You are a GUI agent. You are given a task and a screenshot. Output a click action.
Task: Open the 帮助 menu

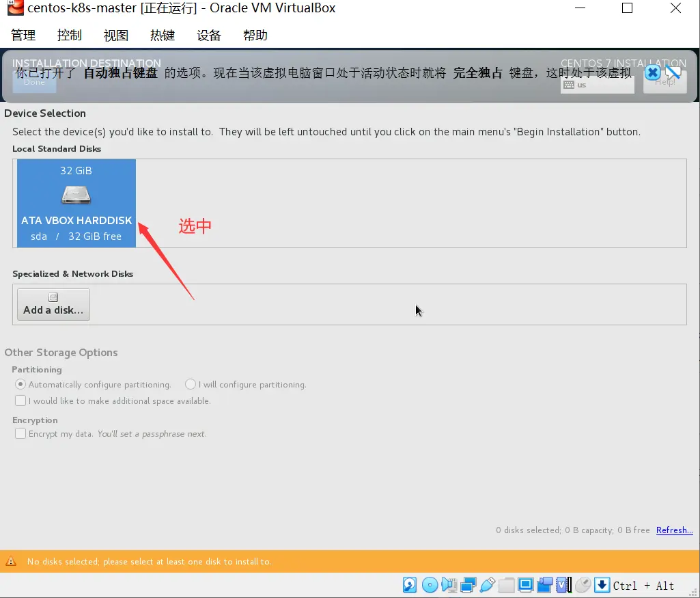[x=255, y=35]
